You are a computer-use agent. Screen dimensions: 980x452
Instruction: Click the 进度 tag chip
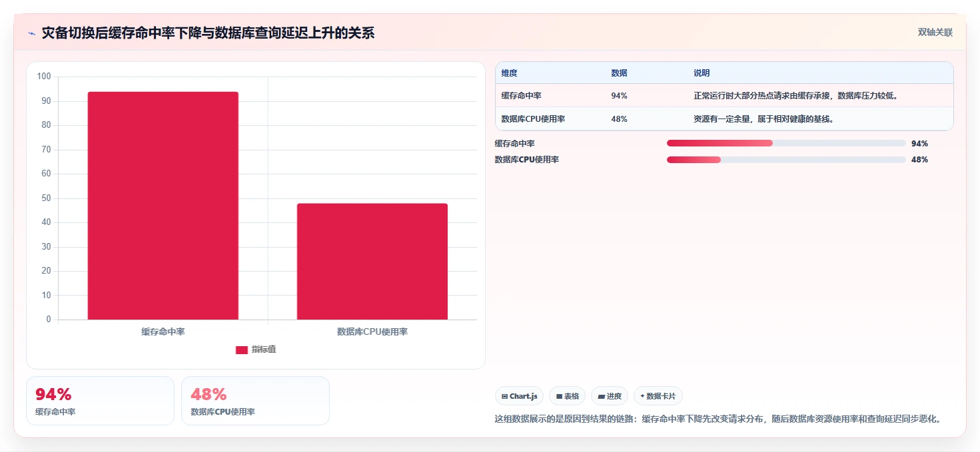click(x=610, y=396)
